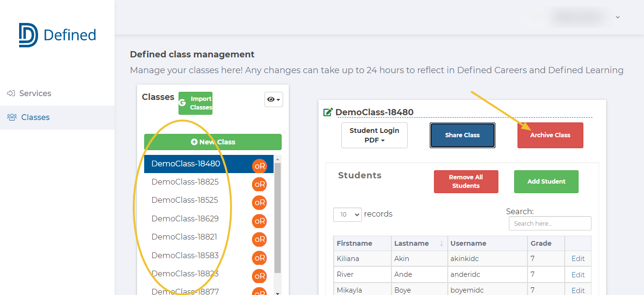Click the anderidc username cell

pos(487,275)
